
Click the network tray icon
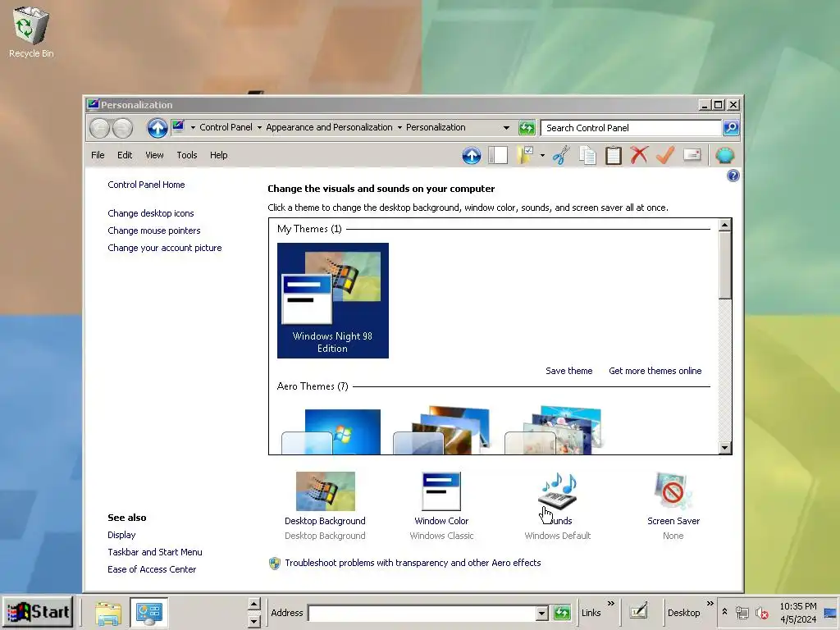pos(742,613)
